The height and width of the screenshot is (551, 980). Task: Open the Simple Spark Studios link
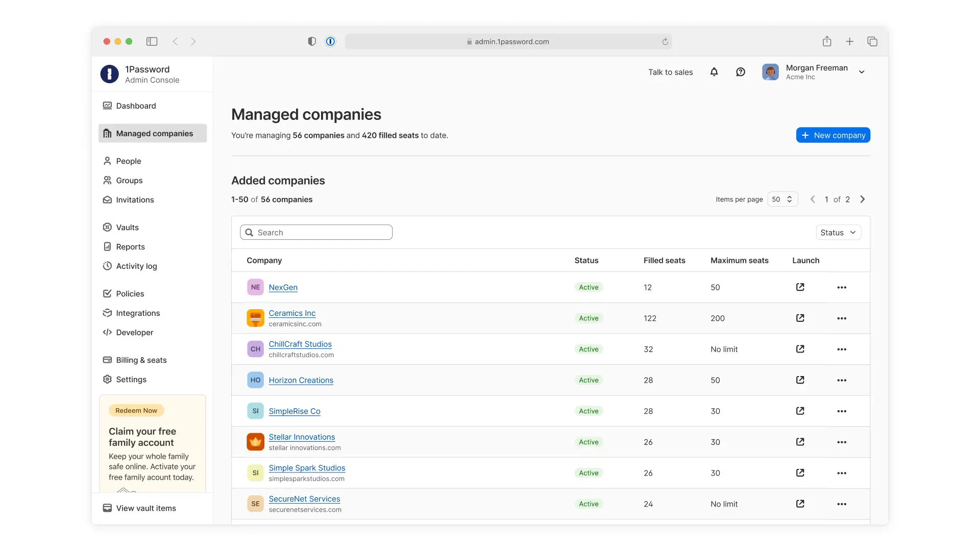(307, 468)
